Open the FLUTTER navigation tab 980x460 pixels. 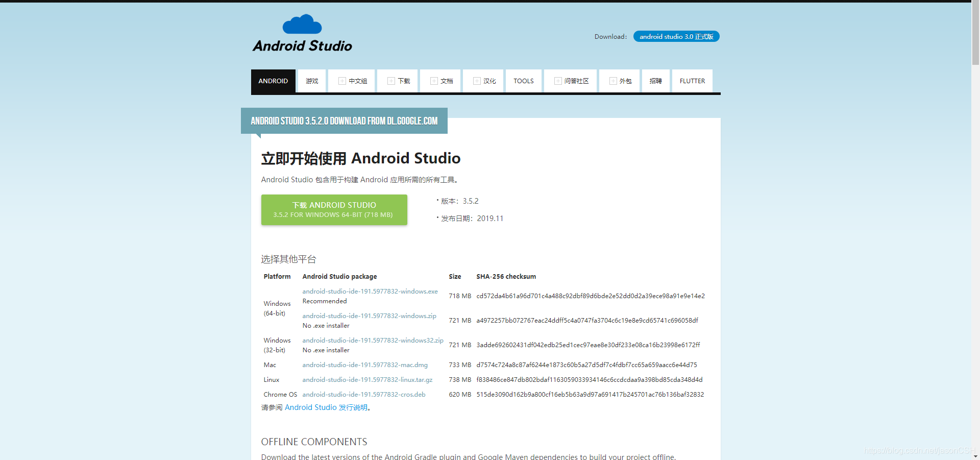(x=692, y=81)
